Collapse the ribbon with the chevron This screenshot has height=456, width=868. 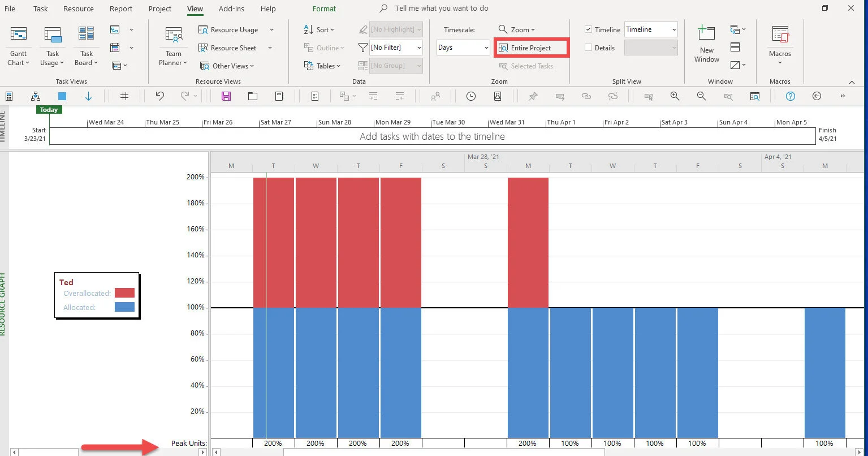(851, 81)
